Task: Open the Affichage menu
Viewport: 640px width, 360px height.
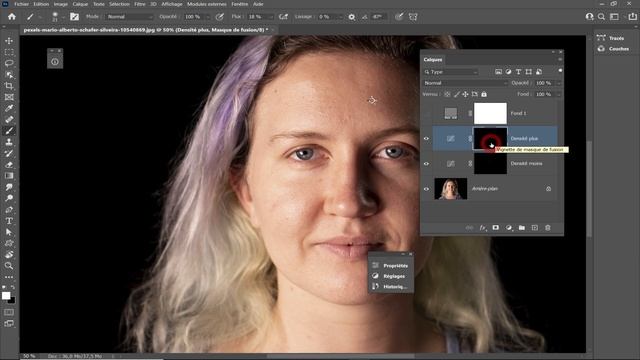Action: click(172, 4)
